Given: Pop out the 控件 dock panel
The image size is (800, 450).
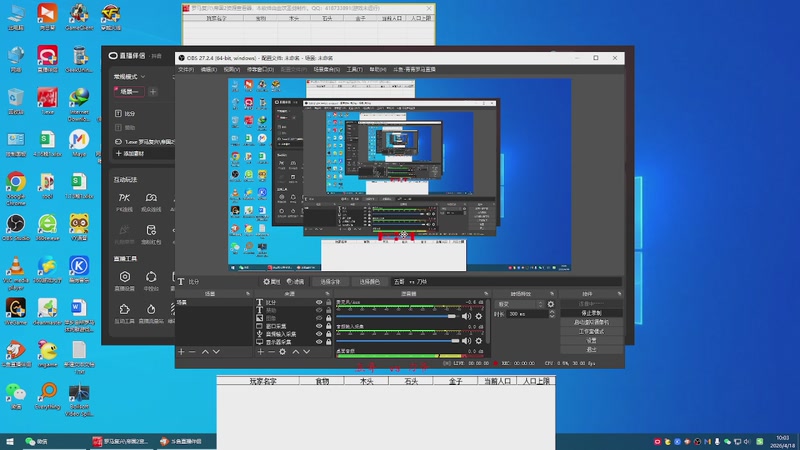Looking at the screenshot, I should [619, 294].
